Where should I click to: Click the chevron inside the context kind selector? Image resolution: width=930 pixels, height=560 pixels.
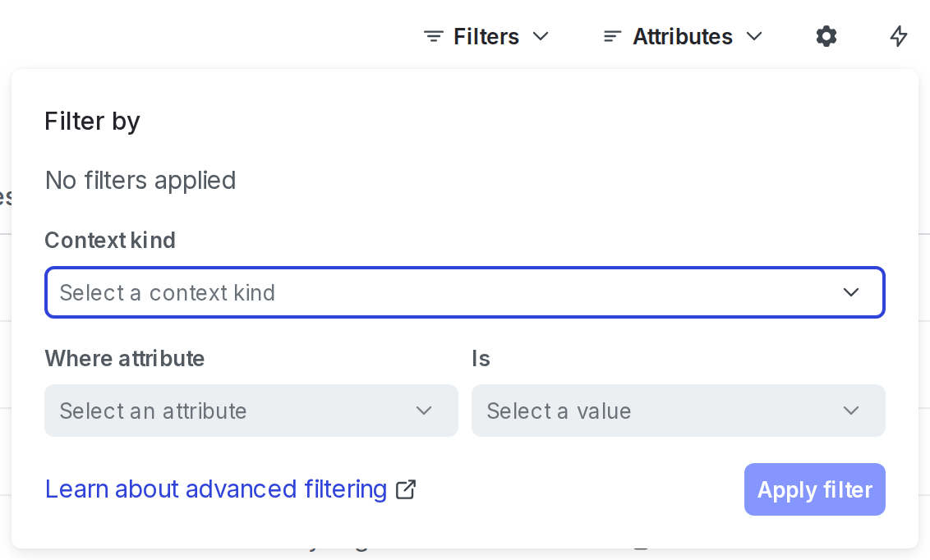(x=851, y=292)
